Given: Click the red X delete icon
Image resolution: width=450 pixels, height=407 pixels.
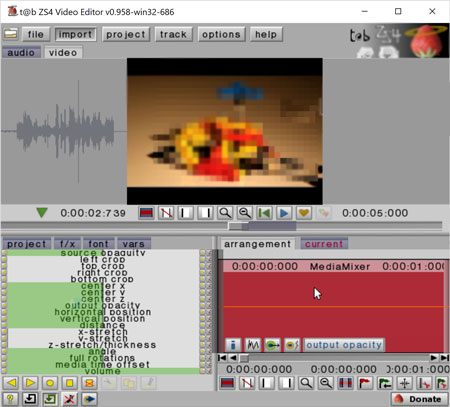Looking at the screenshot, I should point(69,399).
